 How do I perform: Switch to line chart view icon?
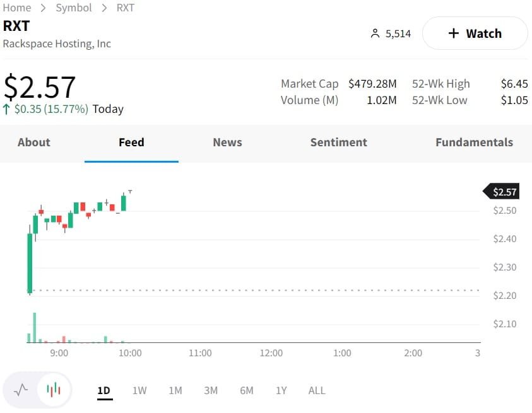[21, 390]
